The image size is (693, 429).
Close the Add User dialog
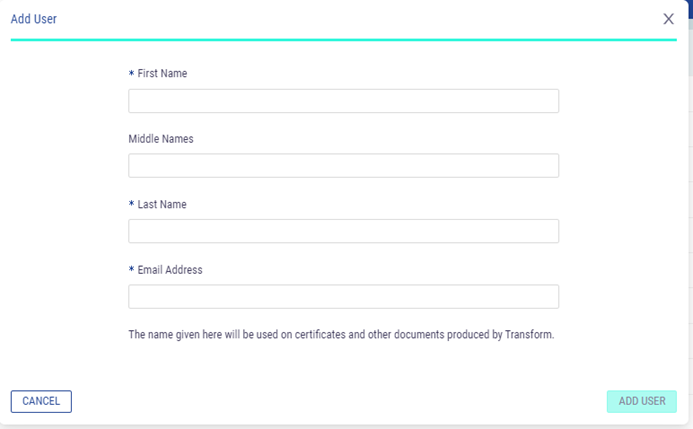[668, 19]
